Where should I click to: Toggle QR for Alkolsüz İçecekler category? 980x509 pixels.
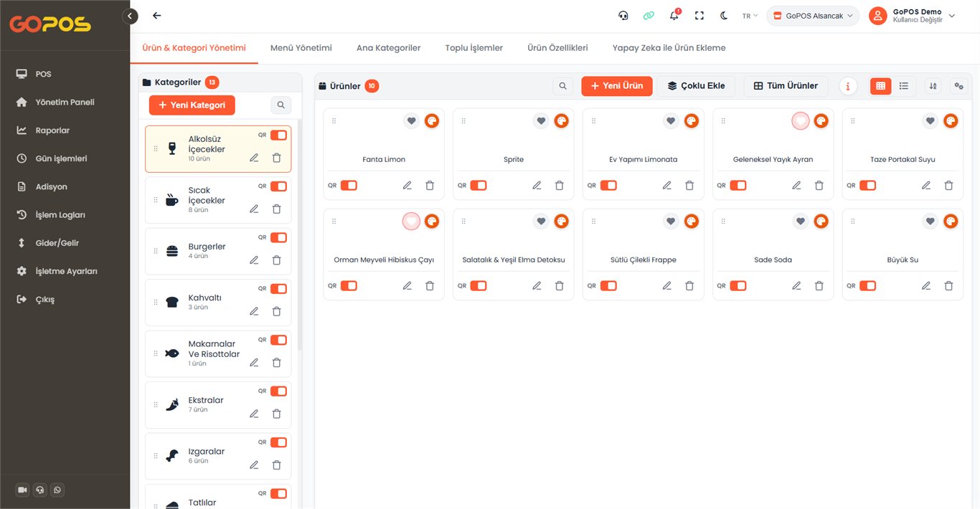(x=278, y=135)
